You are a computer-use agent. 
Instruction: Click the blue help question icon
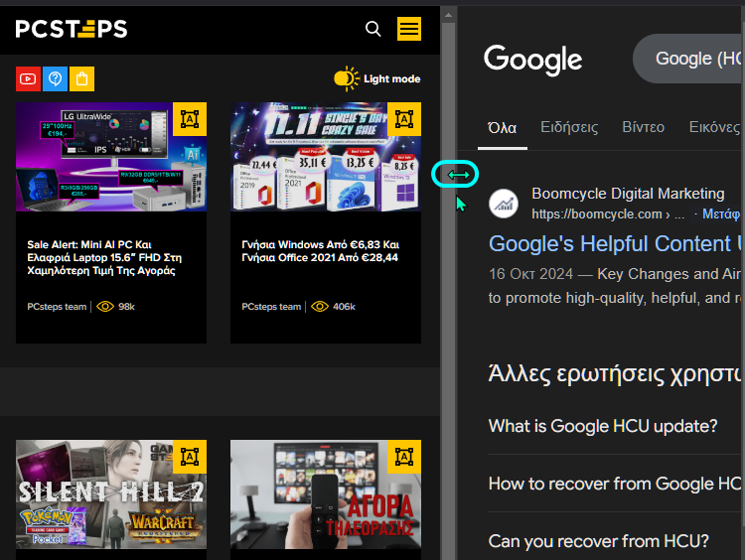point(55,78)
